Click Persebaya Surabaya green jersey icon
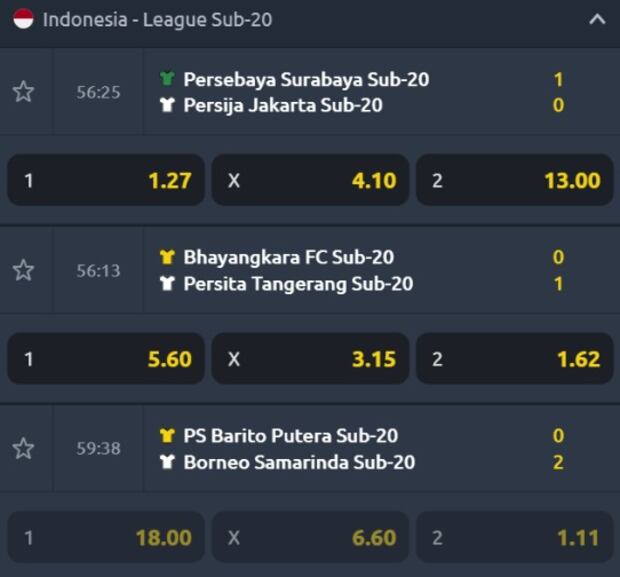 [x=167, y=79]
